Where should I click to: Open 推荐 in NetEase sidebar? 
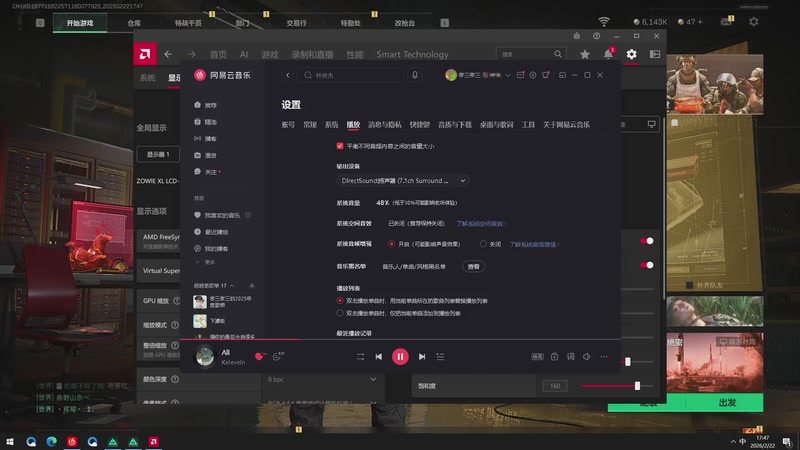[x=206, y=105]
